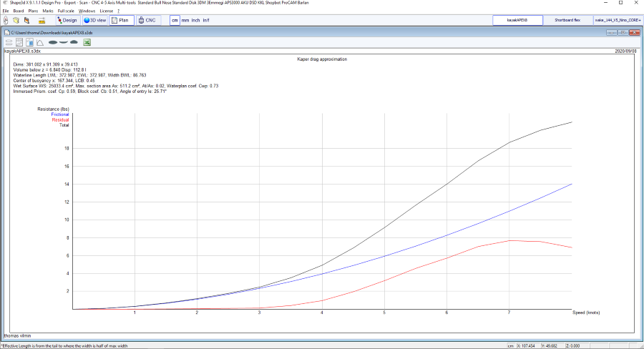Select the third board shape icon

74,43
